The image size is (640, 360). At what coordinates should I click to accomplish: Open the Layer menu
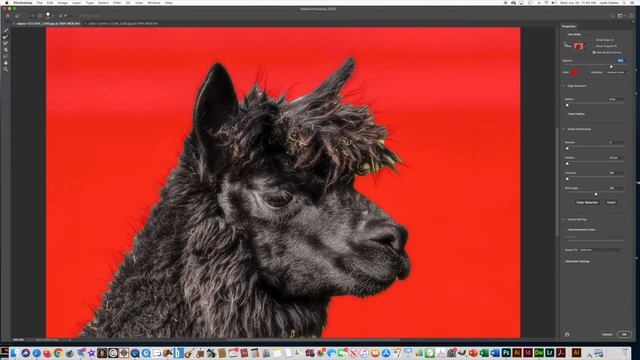coord(76,2)
